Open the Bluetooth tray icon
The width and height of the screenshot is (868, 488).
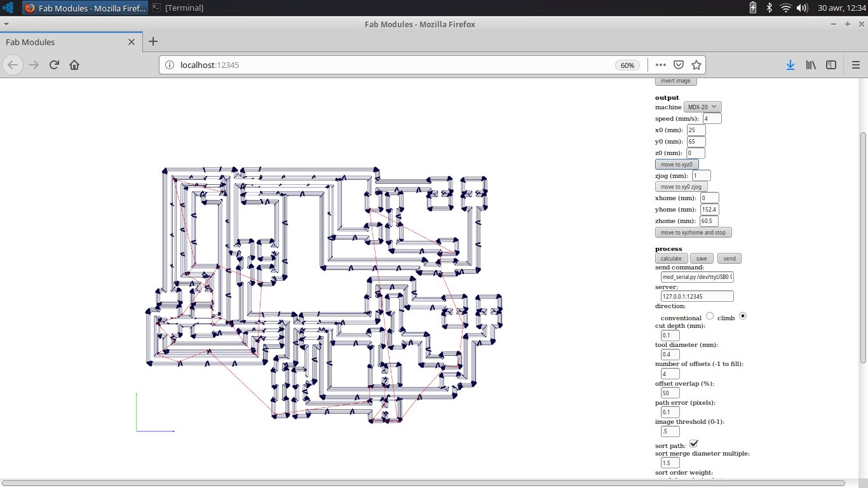(769, 8)
